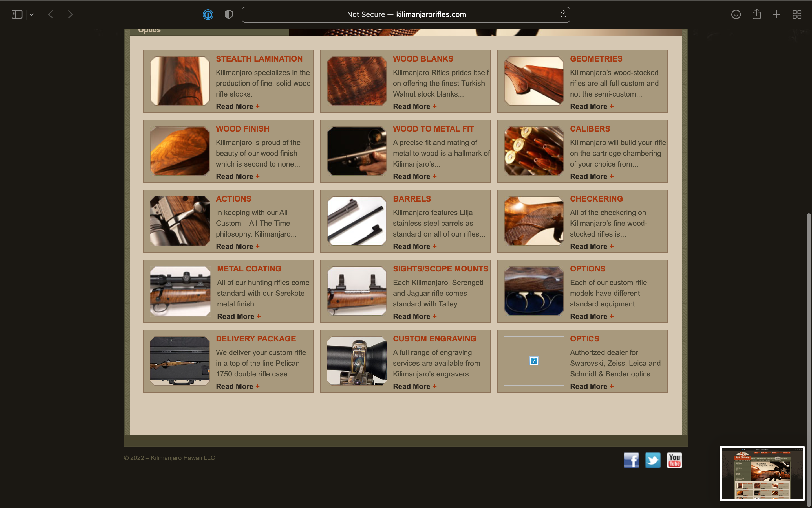This screenshot has height=508, width=812.
Task: Open the screenshot preview thumbnail in corner
Action: click(x=762, y=473)
